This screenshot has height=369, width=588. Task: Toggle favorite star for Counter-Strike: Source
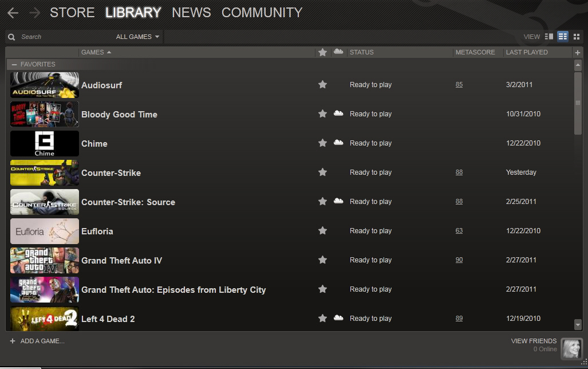click(322, 201)
